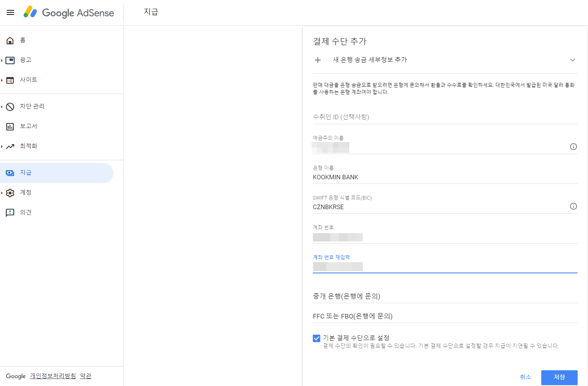
Task: Click the 취소 cancel button
Action: pyautogui.click(x=526, y=377)
